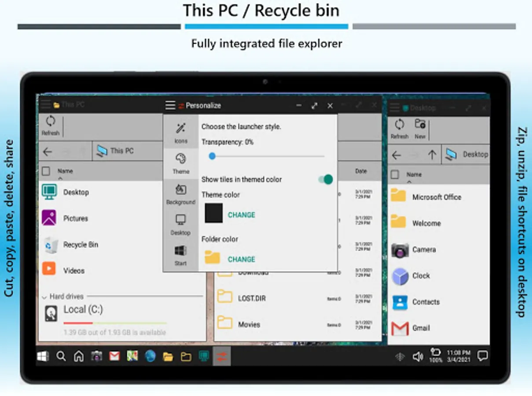
Task: Click red arrows Personalize icon on taskbar
Action: [222, 356]
